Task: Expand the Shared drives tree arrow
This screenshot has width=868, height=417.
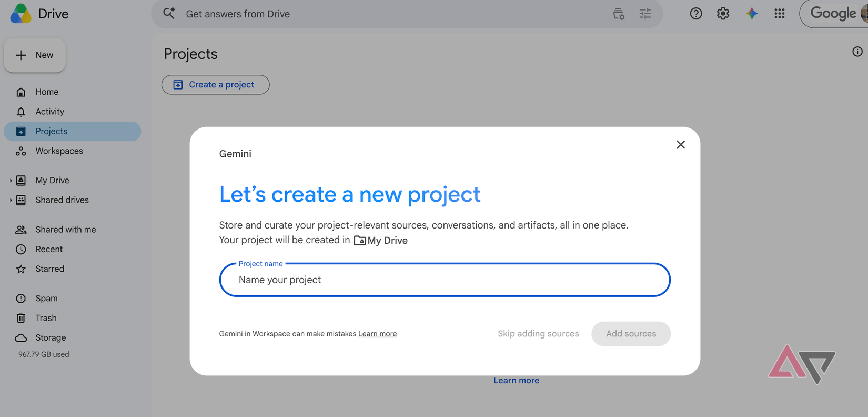Action: pos(11,200)
